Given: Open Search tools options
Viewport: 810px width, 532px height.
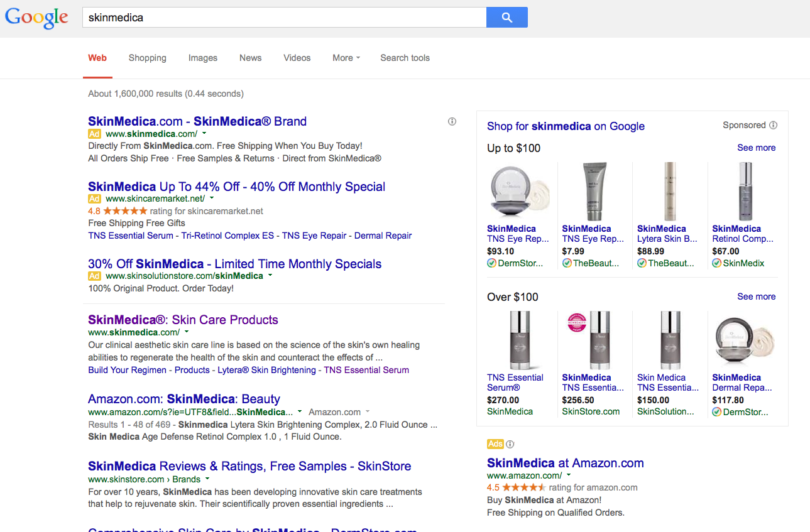Looking at the screenshot, I should [x=405, y=58].
